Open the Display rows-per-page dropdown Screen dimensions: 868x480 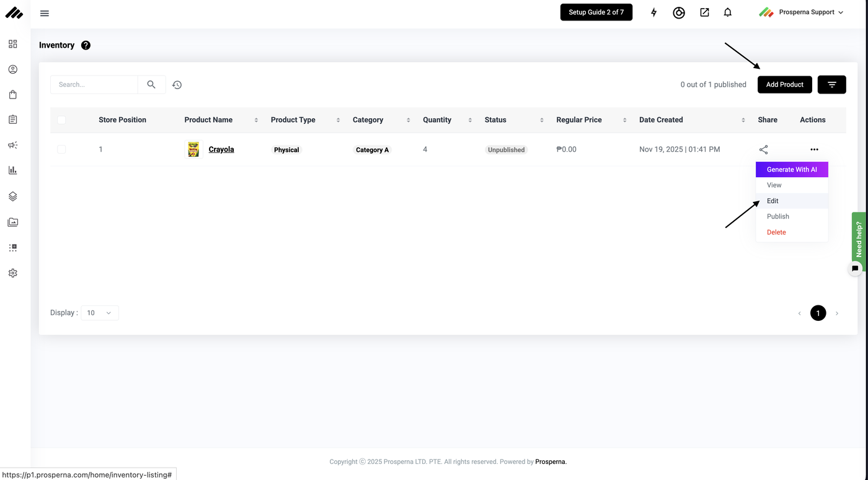coord(99,313)
